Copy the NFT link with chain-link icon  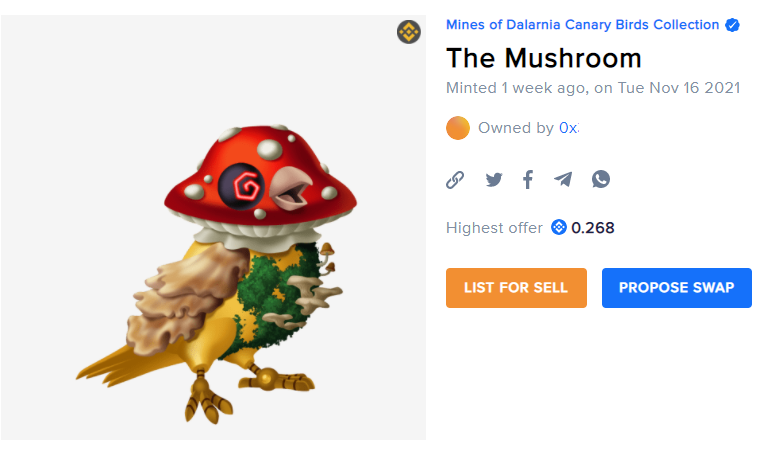tap(455, 180)
